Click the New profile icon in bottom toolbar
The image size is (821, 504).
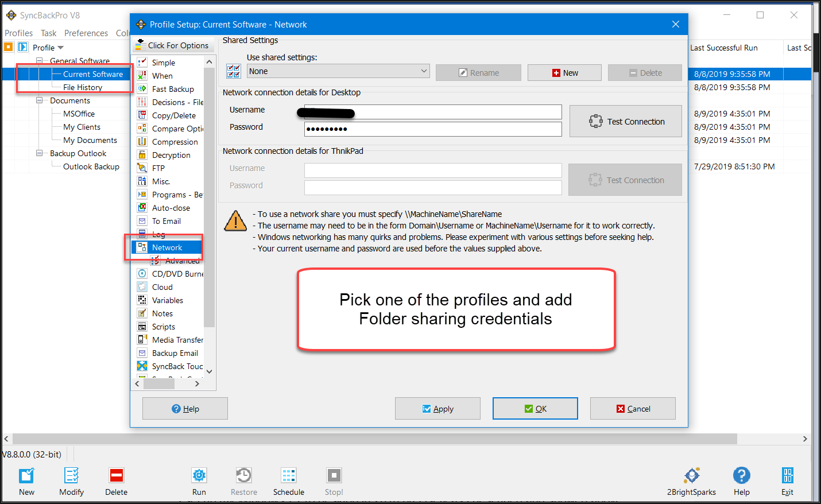(26, 476)
